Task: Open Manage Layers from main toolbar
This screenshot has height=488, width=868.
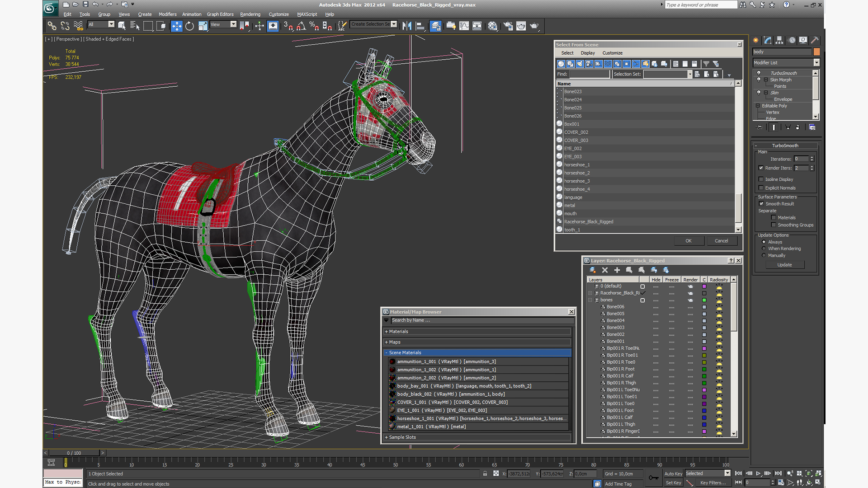Action: coord(436,26)
